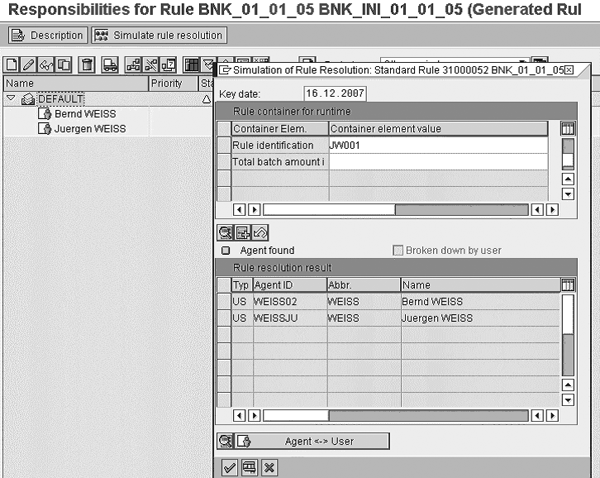Click Simulate rule resolution button
600x478 pixels.
(x=159, y=35)
